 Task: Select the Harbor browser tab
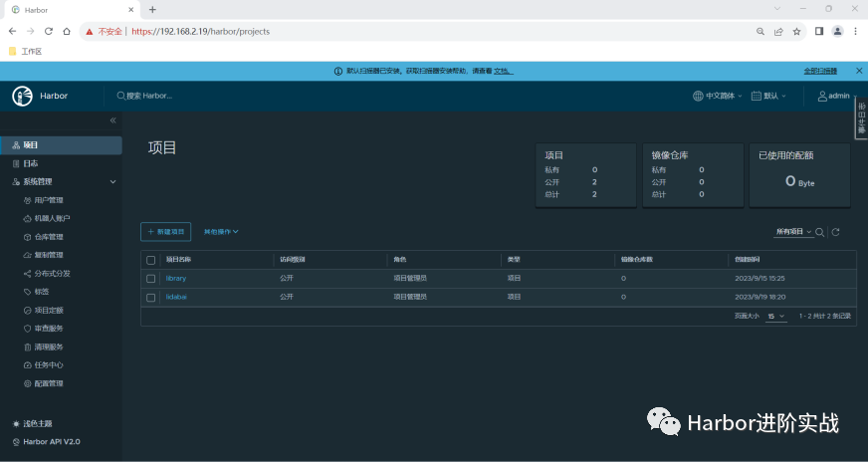coord(72,10)
